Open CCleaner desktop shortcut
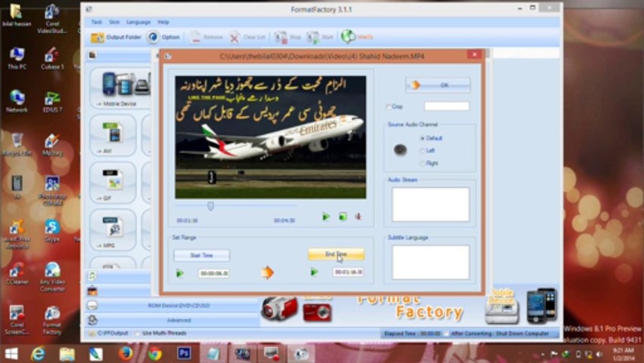 pyautogui.click(x=17, y=274)
